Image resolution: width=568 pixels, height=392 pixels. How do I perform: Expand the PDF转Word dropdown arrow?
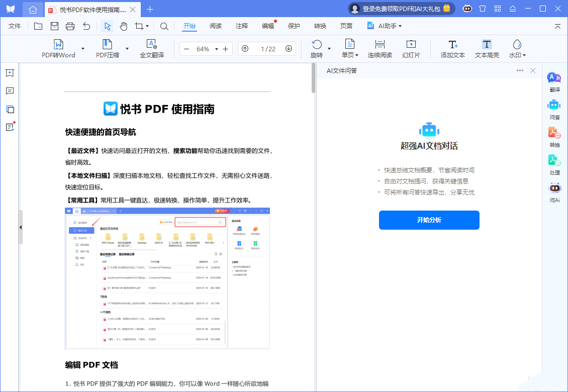tap(83, 49)
